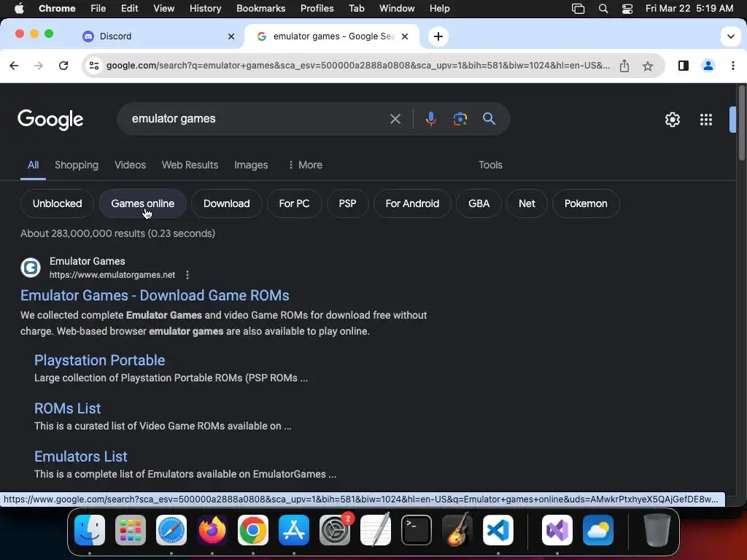Go back using the Chrome back arrow
This screenshot has height=560, width=747.
tap(14, 66)
